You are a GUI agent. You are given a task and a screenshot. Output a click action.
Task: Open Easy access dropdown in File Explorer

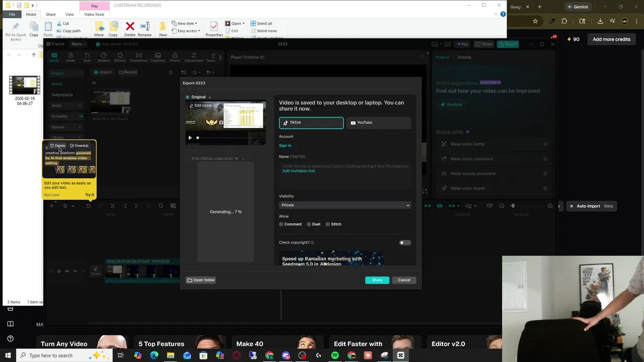[x=186, y=31]
